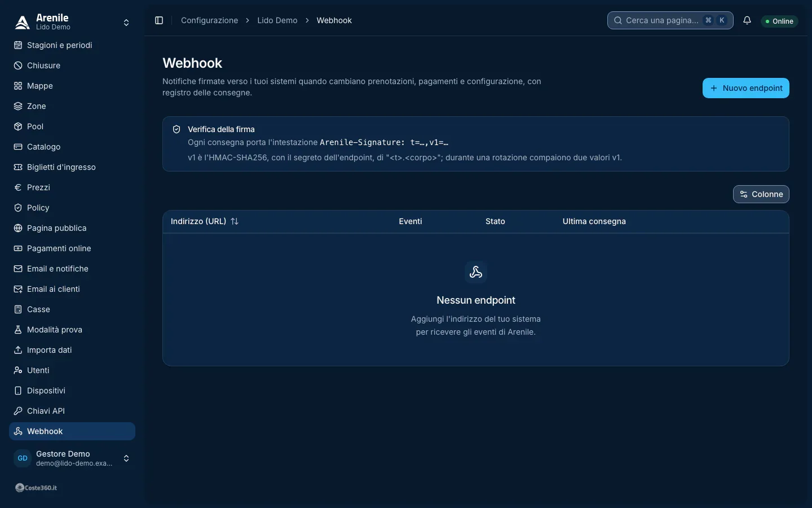Click the Pagamenti online banknote icon
This screenshot has height=508, width=812.
(18, 248)
